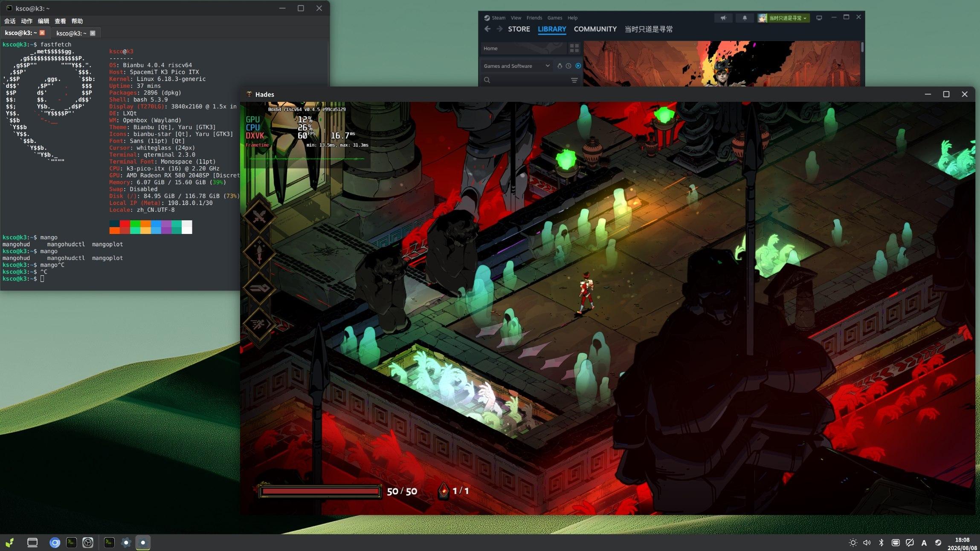Launch terminal from taskbar quick launch
Image resolution: width=980 pixels, height=551 pixels.
[x=71, y=542]
